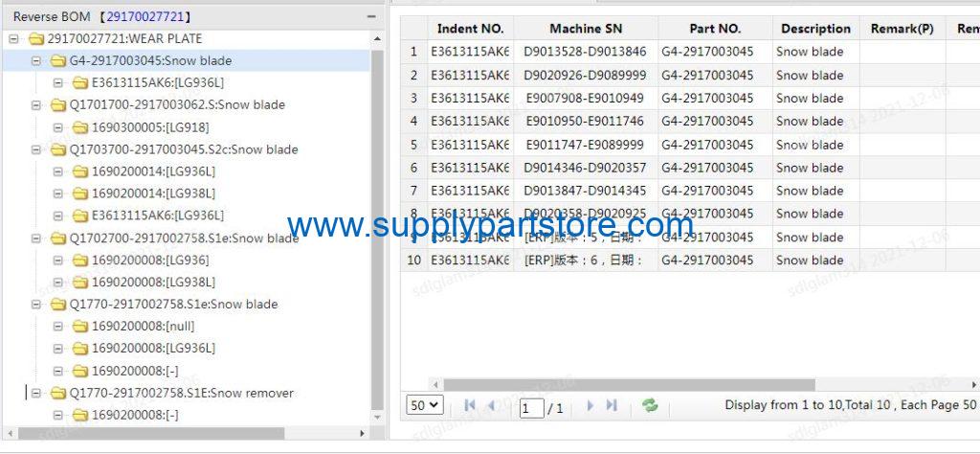Viewport: 980px width, 454px height.
Task: Click the page number input field
Action: point(531,408)
